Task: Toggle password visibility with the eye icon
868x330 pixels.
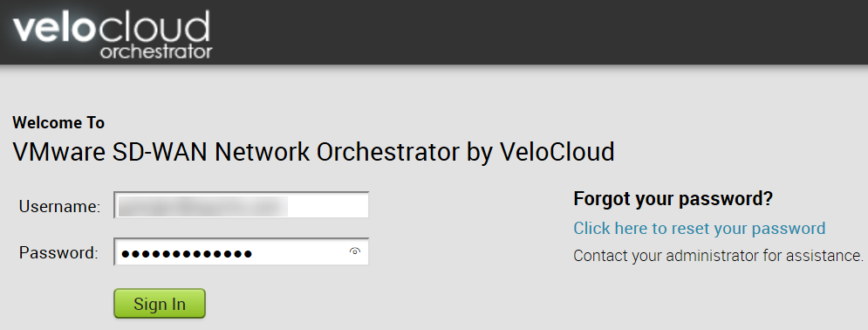Action: [x=355, y=251]
